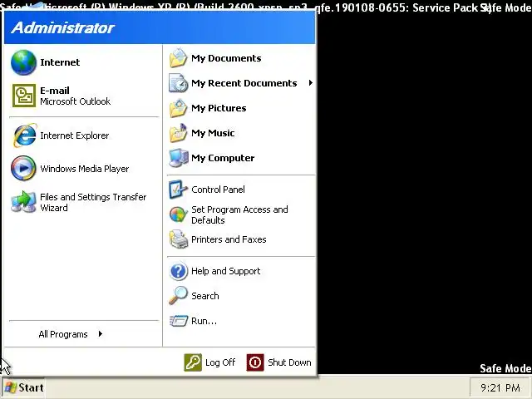
Task: Click the My Music label
Action: pyautogui.click(x=213, y=133)
